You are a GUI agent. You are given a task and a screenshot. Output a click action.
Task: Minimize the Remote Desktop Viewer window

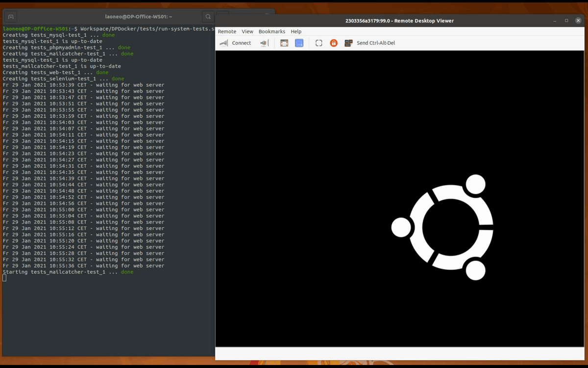coord(555,21)
